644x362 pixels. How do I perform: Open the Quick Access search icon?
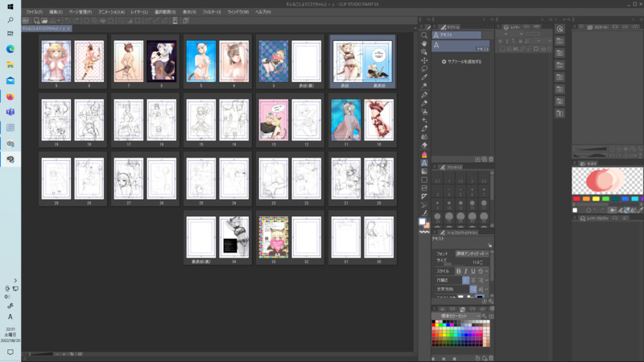click(559, 29)
